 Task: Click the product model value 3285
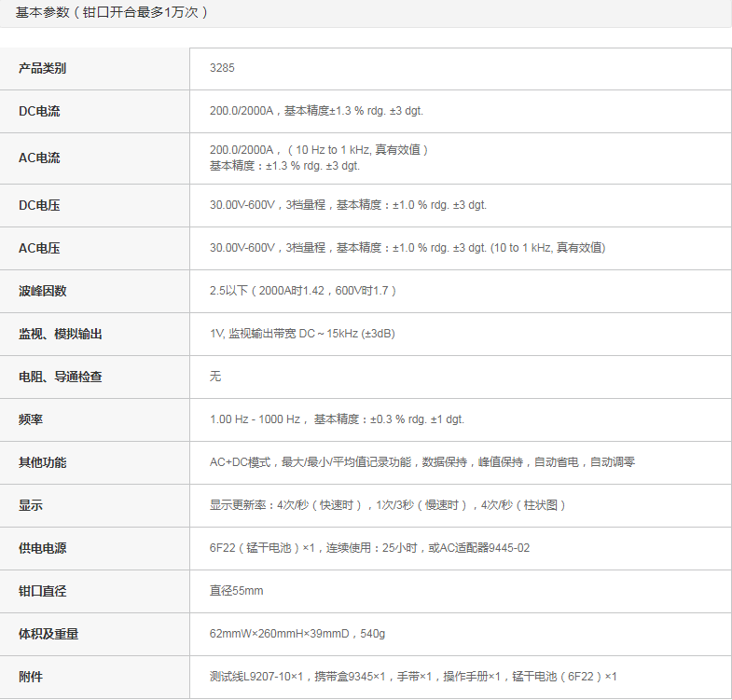point(222,68)
